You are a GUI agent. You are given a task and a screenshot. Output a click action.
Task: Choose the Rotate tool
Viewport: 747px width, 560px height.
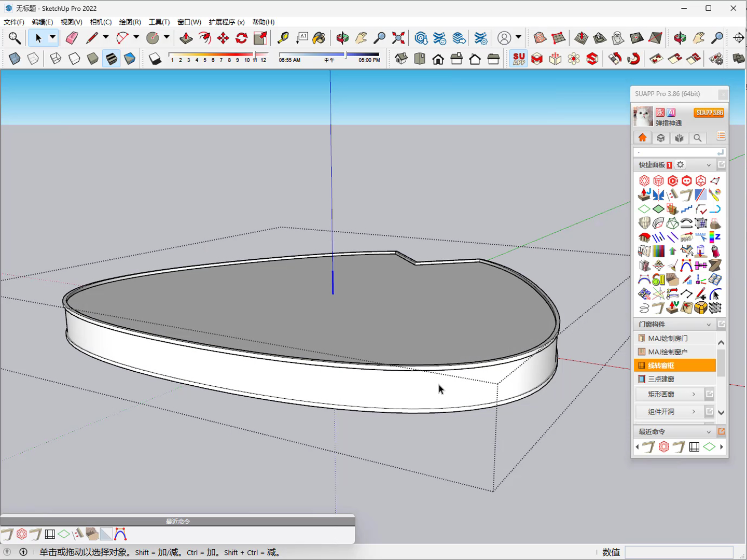click(242, 38)
